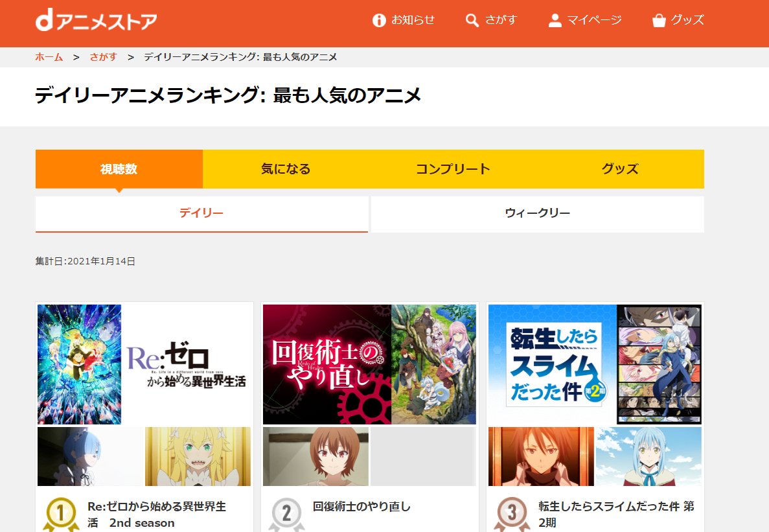Click the 集計日:2021年1月14日 text
The height and width of the screenshot is (532, 769).
pyautogui.click(x=86, y=261)
